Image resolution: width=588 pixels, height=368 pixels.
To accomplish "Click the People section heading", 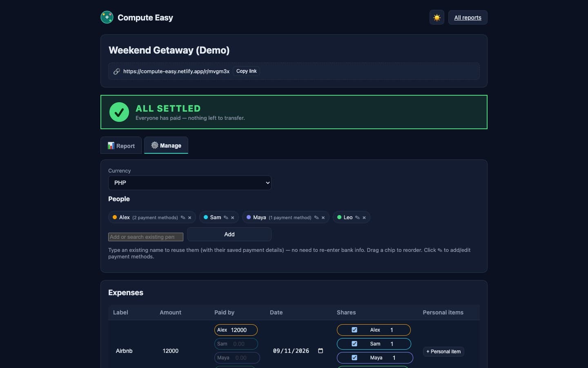I will (119, 199).
